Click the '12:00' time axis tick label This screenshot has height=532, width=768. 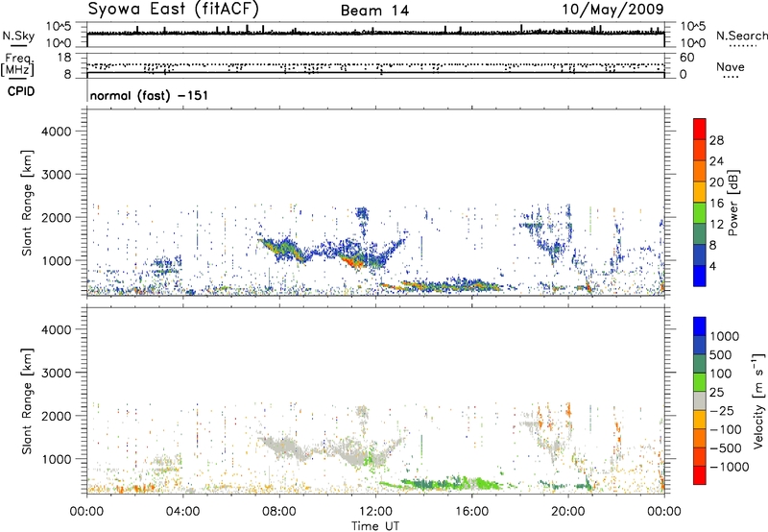[x=375, y=512]
